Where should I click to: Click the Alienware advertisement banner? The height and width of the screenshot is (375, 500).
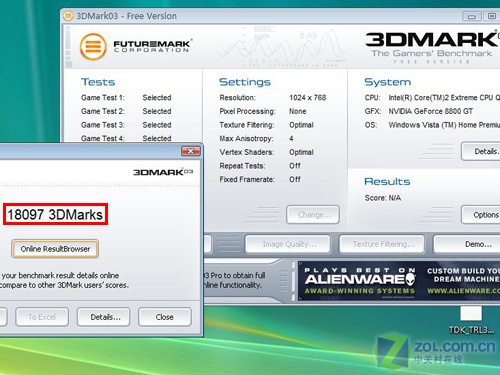pyautogui.click(x=399, y=281)
